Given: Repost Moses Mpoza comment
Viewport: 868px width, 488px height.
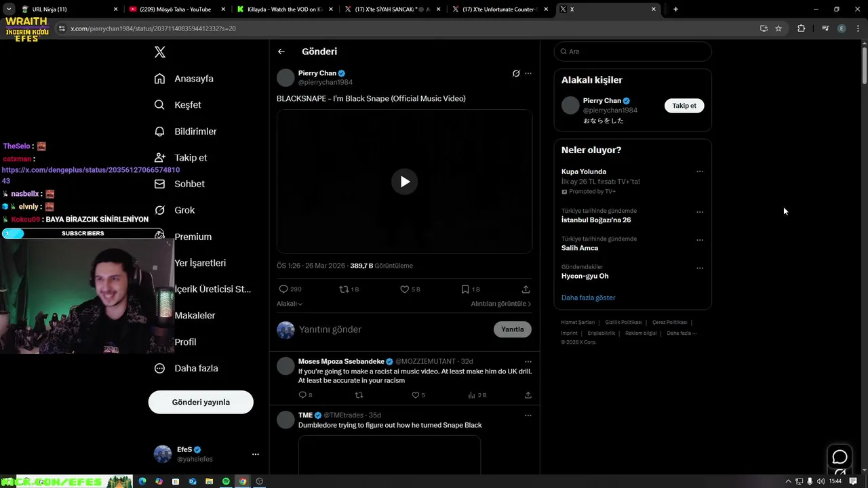Looking at the screenshot, I should pyautogui.click(x=359, y=395).
